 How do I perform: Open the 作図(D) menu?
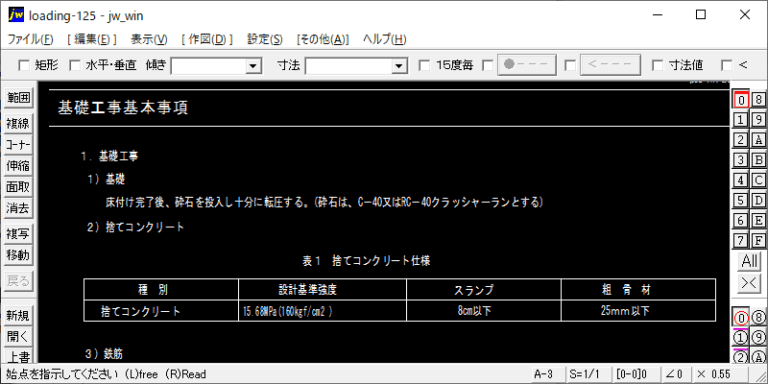pos(207,39)
